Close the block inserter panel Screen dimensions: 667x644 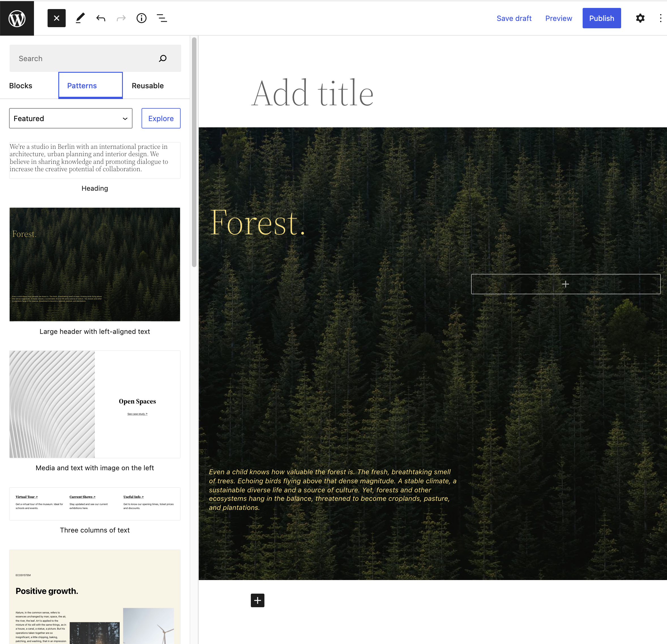point(57,18)
